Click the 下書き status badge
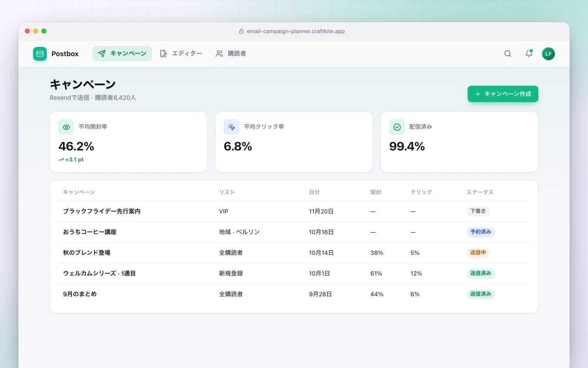Viewport: 588px width, 368px height. 478,212
